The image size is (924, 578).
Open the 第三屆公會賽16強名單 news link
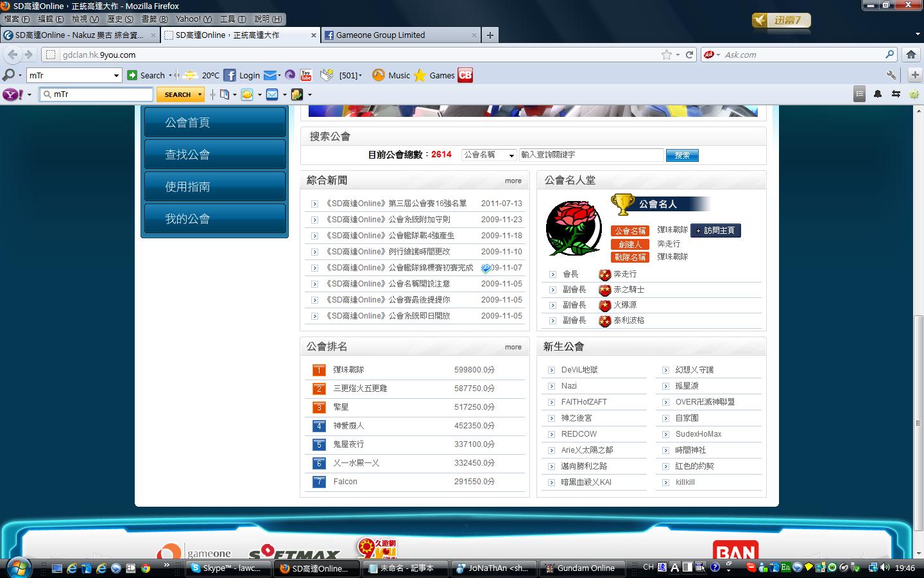point(396,204)
